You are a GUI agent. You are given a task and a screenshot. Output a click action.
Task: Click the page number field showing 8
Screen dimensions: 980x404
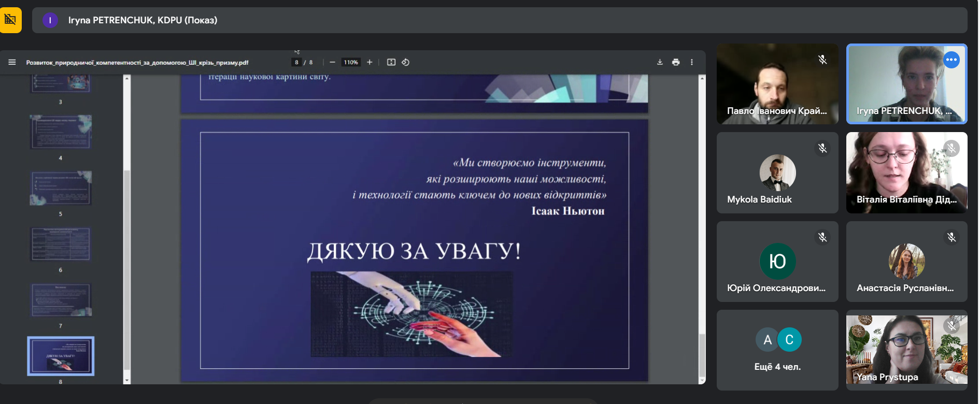point(296,62)
